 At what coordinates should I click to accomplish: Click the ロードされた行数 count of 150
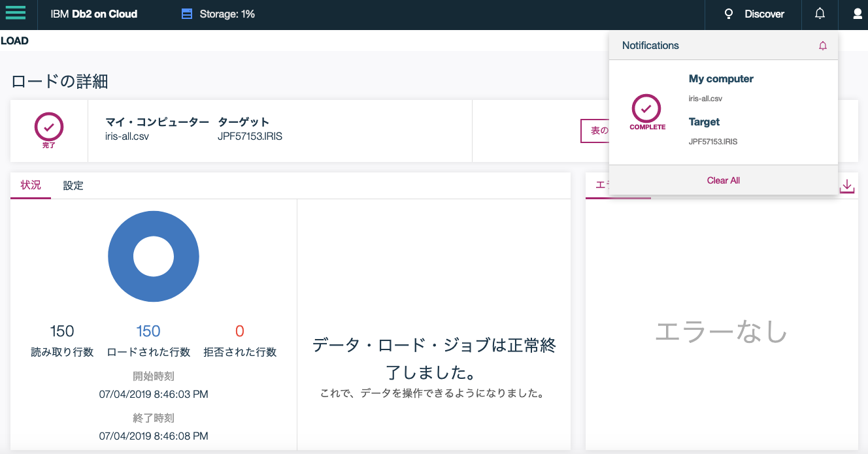point(148,331)
